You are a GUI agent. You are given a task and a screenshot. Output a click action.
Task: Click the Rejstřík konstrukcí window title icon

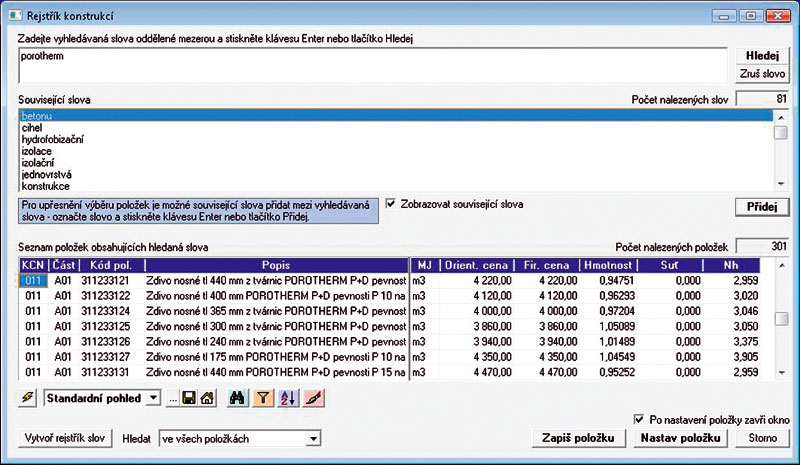[x=15, y=16]
